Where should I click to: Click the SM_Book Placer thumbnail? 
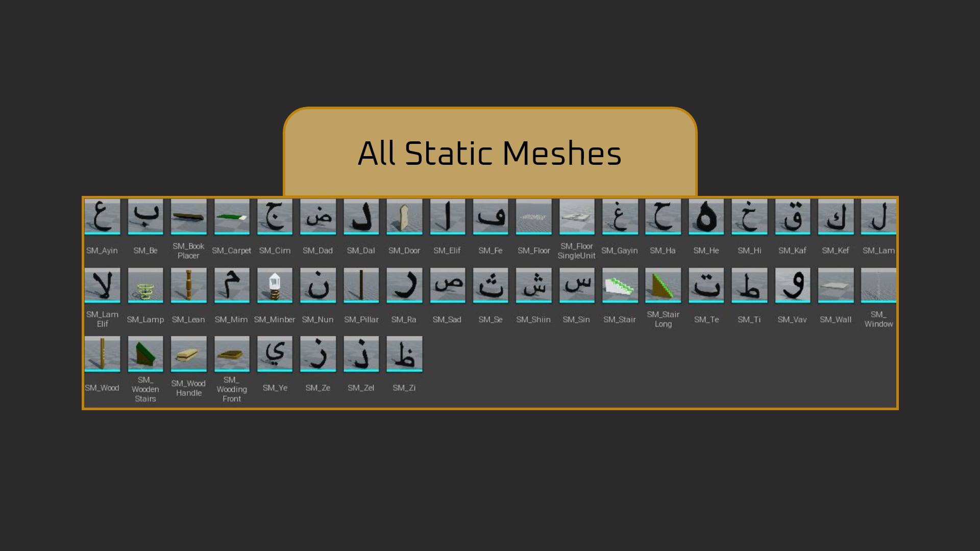[188, 217]
